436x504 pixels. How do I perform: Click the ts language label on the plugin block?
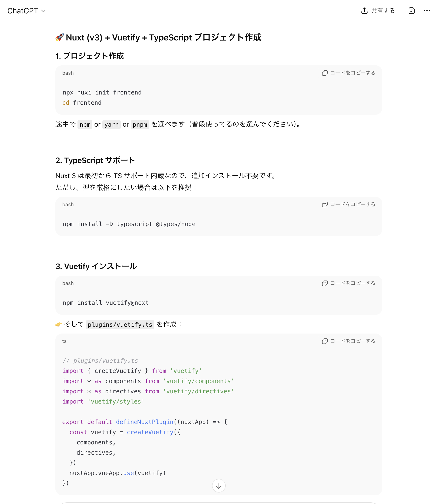[x=64, y=341]
